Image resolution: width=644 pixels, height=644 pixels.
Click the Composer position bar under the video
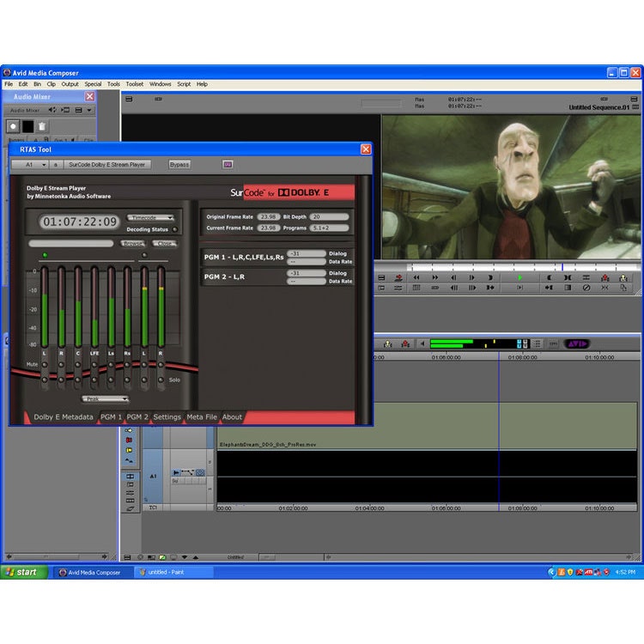522,267
